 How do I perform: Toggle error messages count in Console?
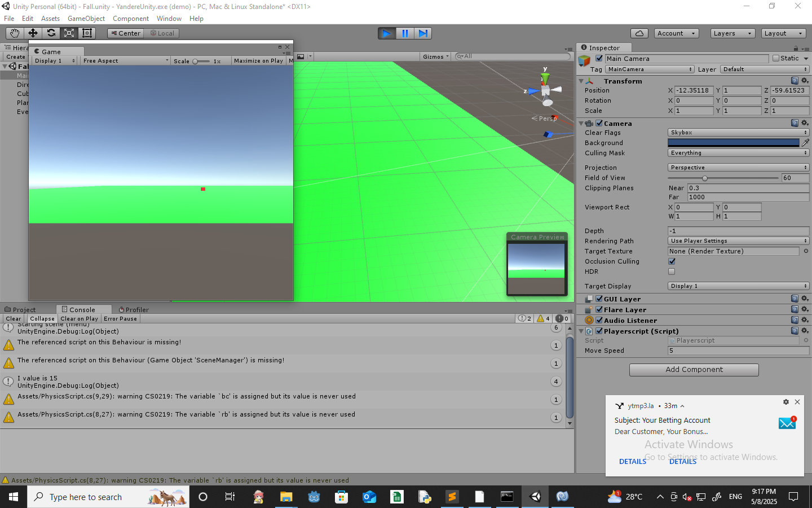562,318
